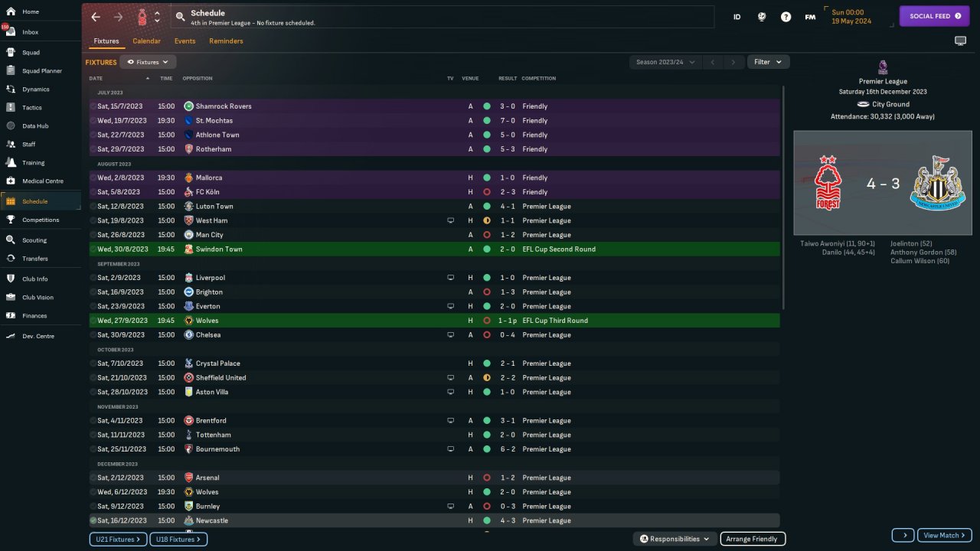Click the FM menu icon

click(x=810, y=17)
